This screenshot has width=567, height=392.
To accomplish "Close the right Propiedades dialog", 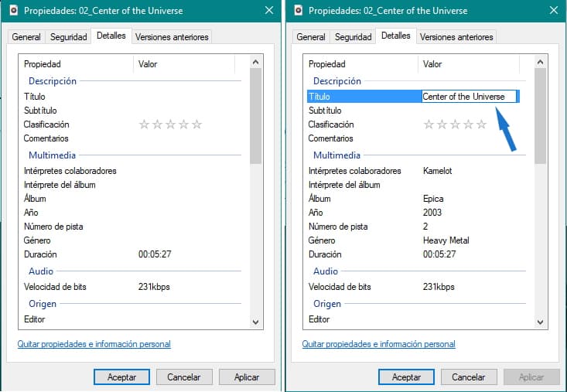I will 553,11.
